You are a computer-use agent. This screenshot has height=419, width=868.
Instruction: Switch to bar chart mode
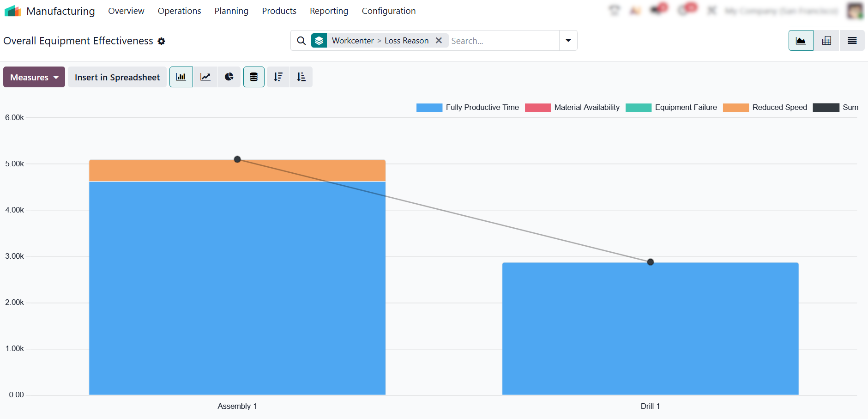(181, 77)
